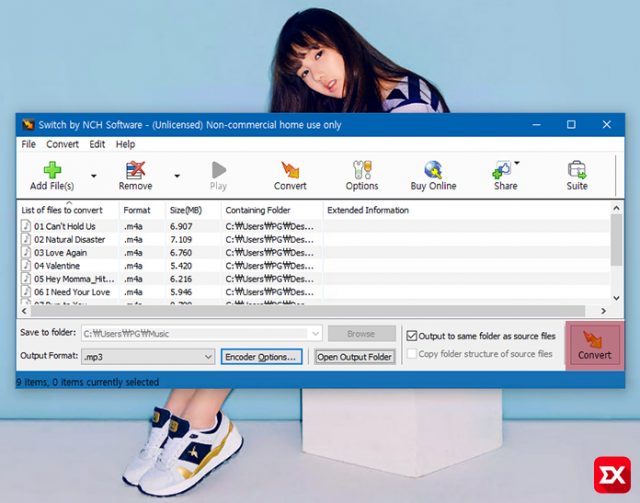Toggle Copy folder structure of source files
The width and height of the screenshot is (640, 503).
412,354
